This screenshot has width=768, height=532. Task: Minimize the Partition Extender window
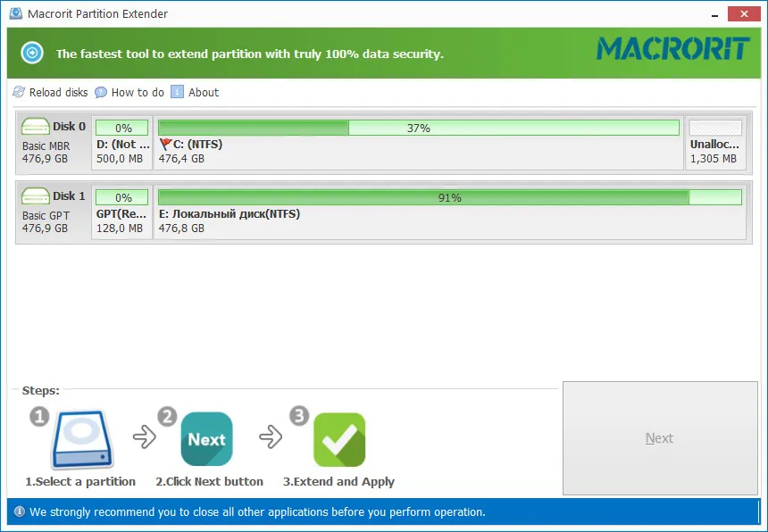(715, 14)
